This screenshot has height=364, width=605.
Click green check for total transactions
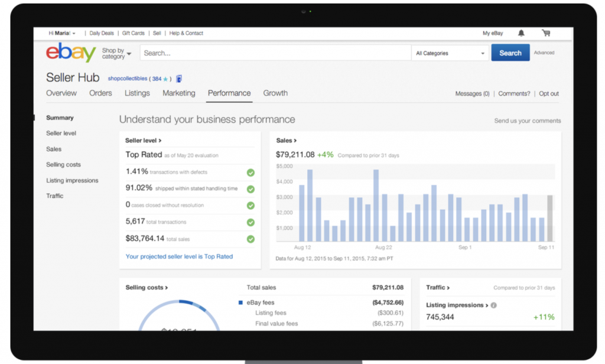click(251, 222)
